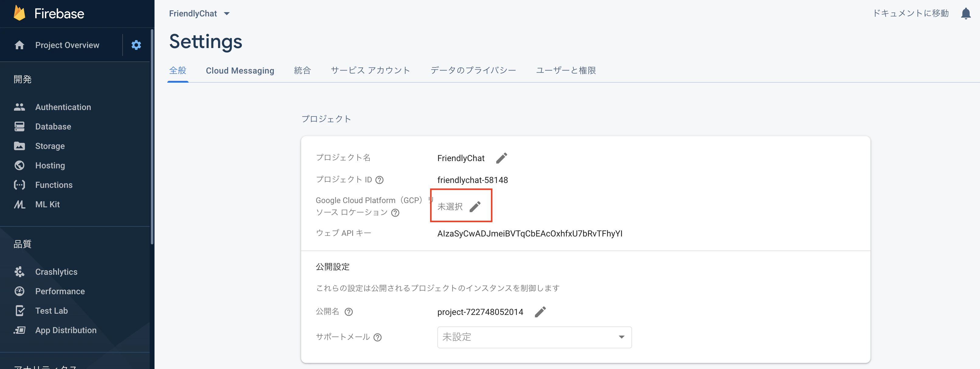This screenshot has height=369, width=980.
Task: Edit project name FriendlyChat pencil icon
Action: pyautogui.click(x=502, y=158)
